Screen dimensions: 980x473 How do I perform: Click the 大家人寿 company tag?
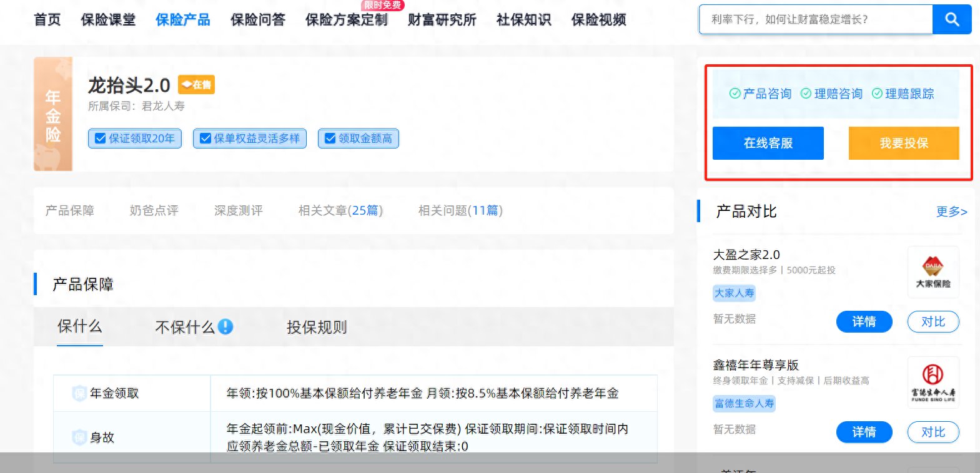point(735,293)
